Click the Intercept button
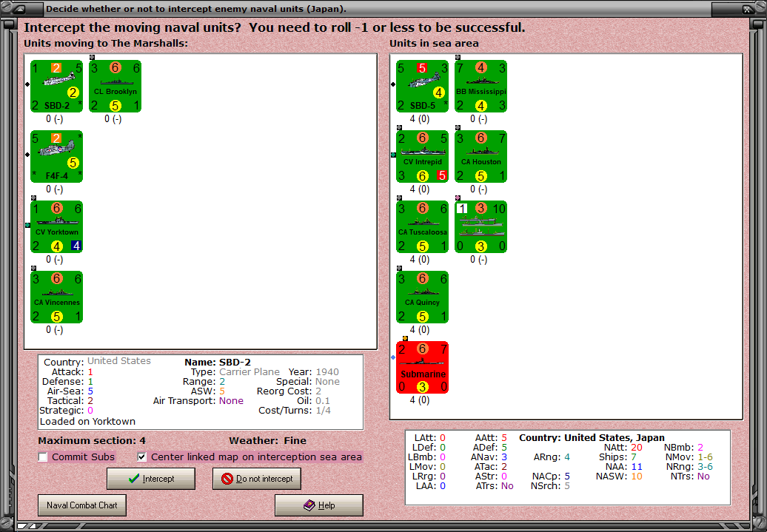 click(x=151, y=479)
